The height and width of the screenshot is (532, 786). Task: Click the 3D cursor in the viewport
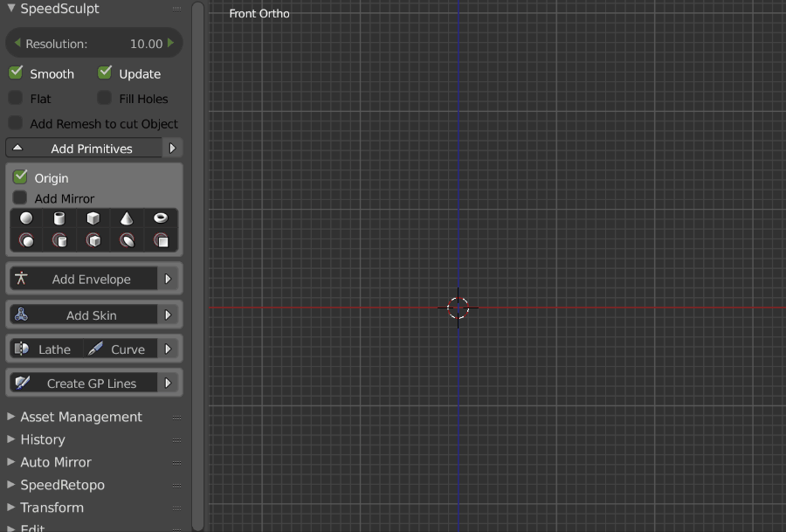[458, 307]
